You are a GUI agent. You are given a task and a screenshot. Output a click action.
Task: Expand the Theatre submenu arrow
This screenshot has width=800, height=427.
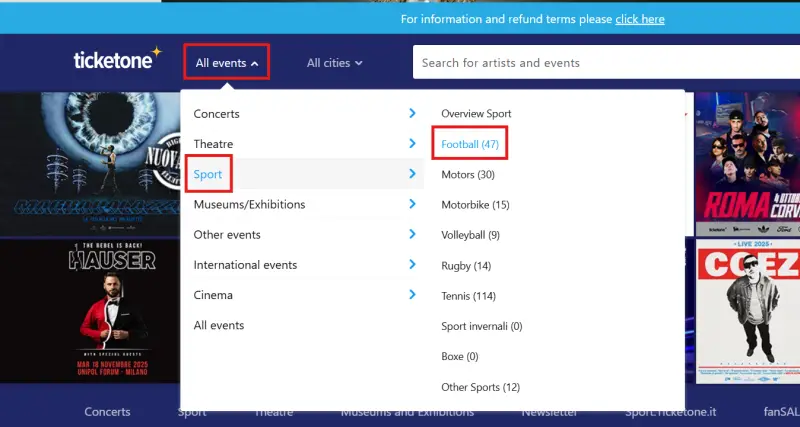point(412,143)
